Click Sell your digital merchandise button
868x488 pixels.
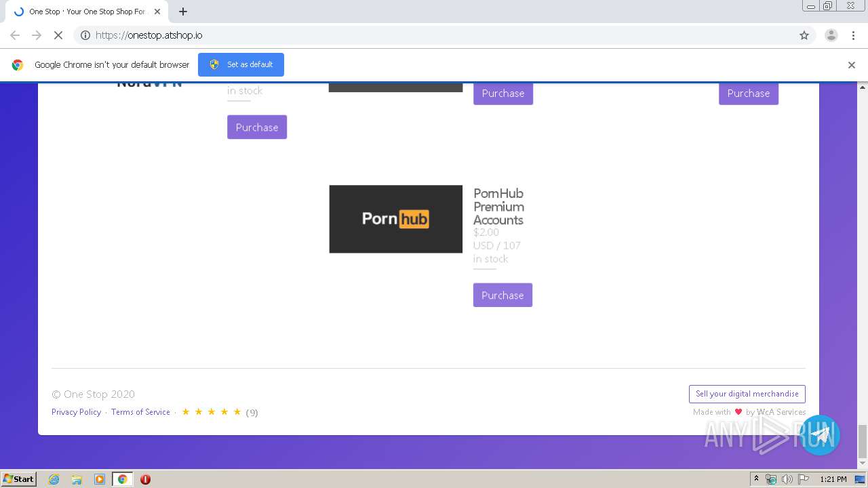click(747, 394)
